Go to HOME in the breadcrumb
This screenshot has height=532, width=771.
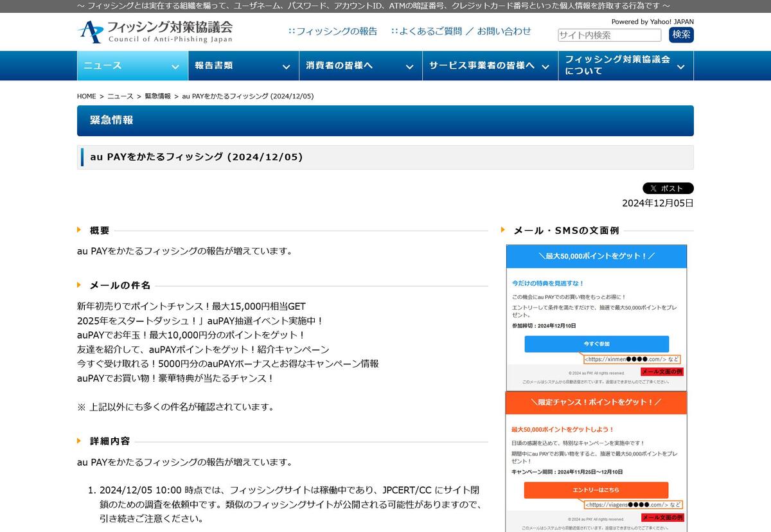click(87, 96)
